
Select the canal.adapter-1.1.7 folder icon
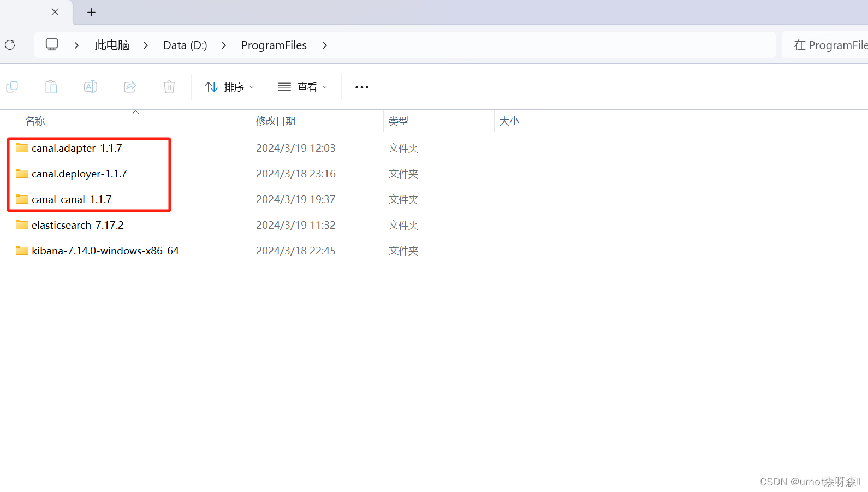click(22, 148)
